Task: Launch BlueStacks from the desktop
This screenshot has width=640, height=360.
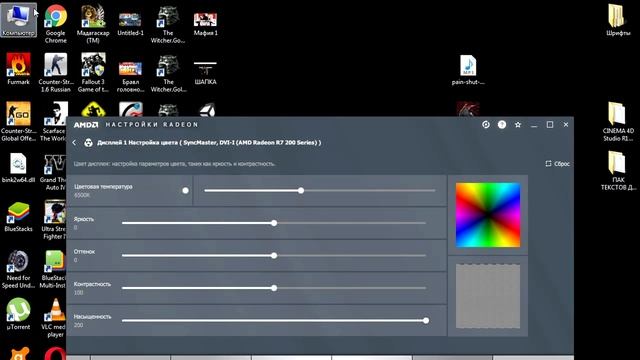Action: (18, 217)
